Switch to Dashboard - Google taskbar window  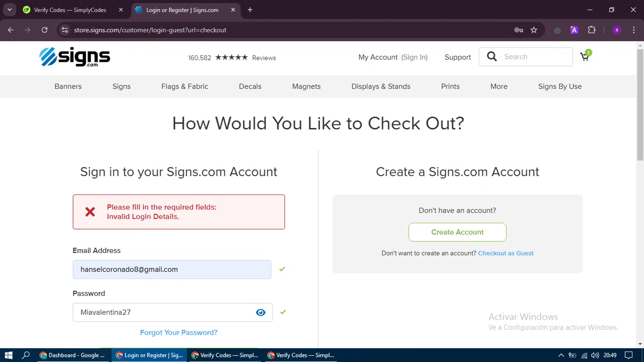pyautogui.click(x=74, y=355)
